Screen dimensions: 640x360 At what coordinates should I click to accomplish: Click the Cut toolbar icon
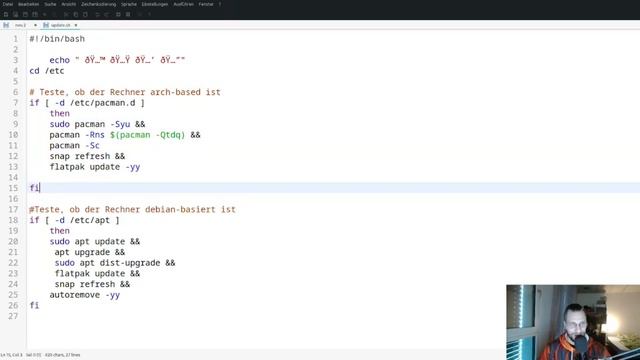tap(66, 14)
